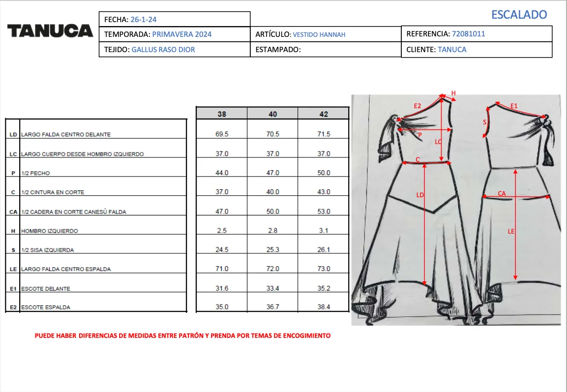
Task: Click CINTURA value 40.0
Action: [272, 192]
